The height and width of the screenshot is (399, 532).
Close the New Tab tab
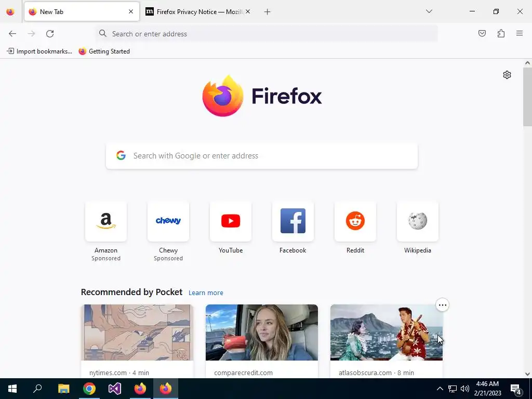tap(131, 11)
